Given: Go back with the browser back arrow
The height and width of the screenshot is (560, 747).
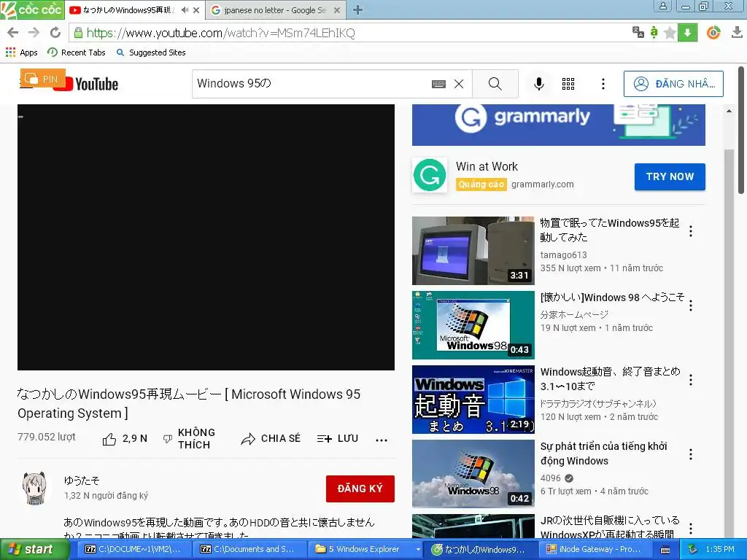Looking at the screenshot, I should (13, 32).
